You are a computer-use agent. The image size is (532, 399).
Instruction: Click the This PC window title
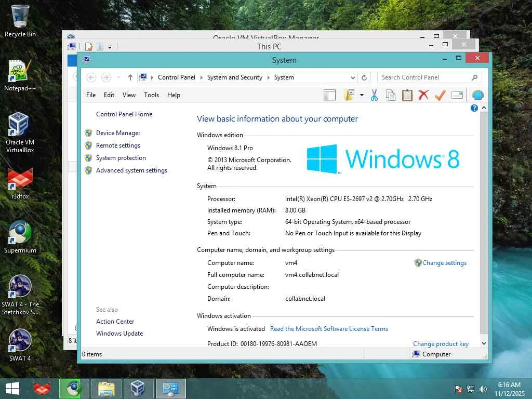point(270,46)
